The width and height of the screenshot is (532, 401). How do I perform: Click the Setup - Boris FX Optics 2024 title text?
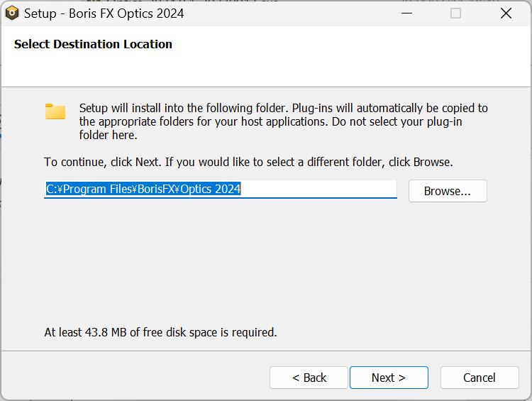[x=104, y=13]
